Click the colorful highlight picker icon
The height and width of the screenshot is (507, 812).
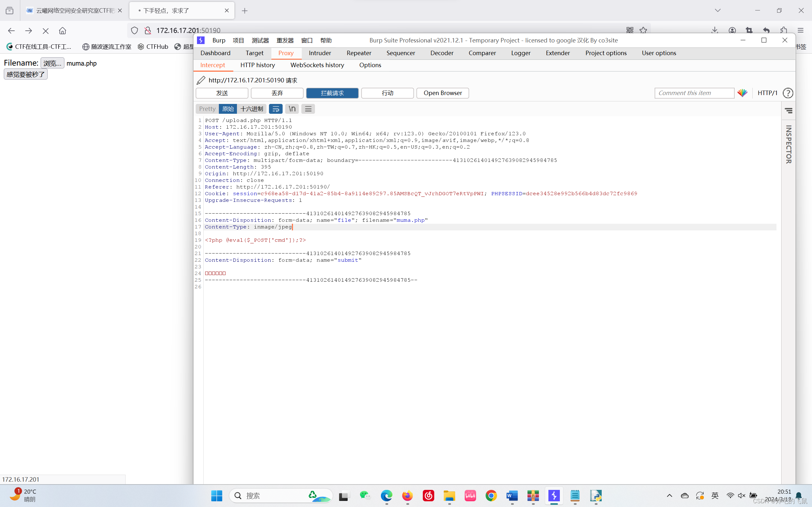coord(742,93)
